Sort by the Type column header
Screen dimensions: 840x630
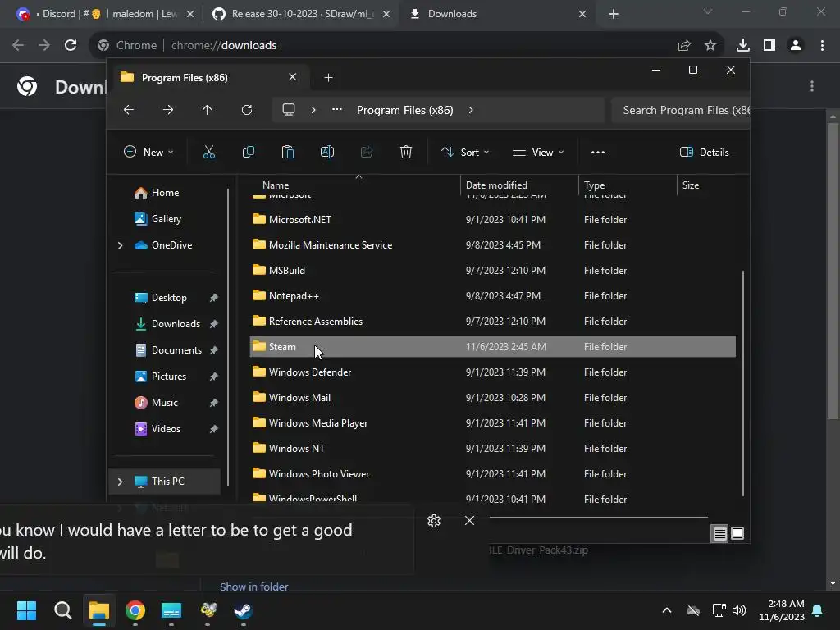(628, 185)
